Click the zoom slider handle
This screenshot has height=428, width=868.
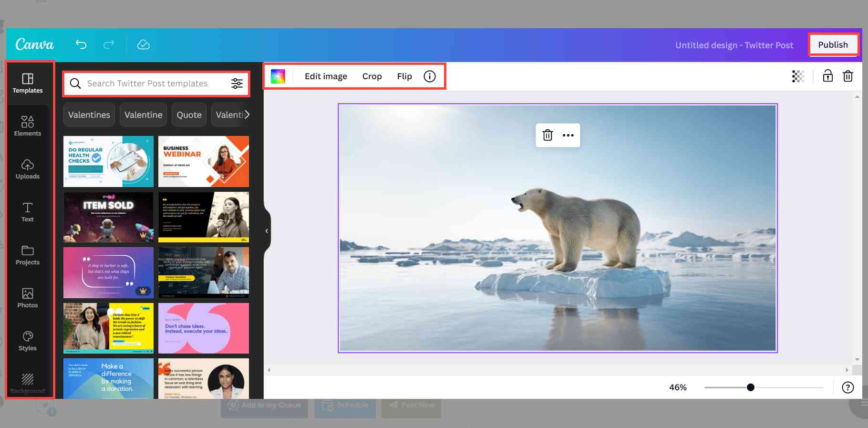click(x=751, y=387)
